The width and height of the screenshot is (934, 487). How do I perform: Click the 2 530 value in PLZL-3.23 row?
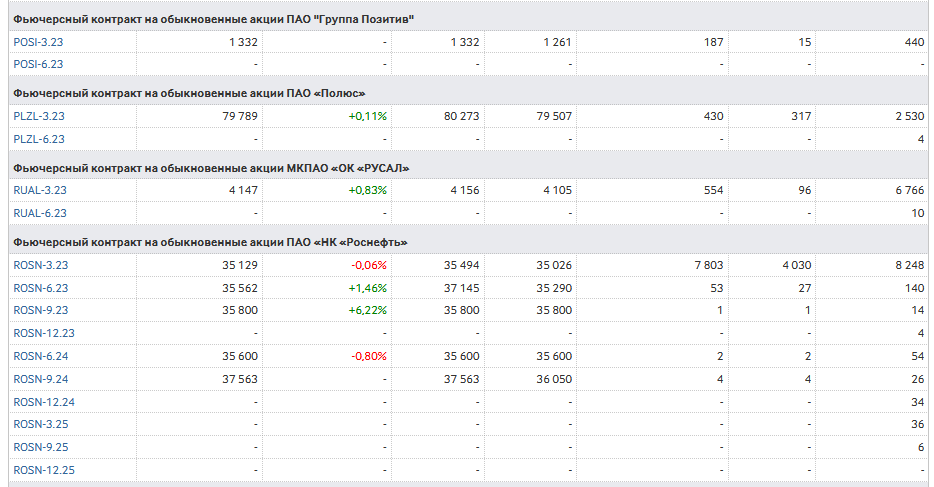coord(910,116)
